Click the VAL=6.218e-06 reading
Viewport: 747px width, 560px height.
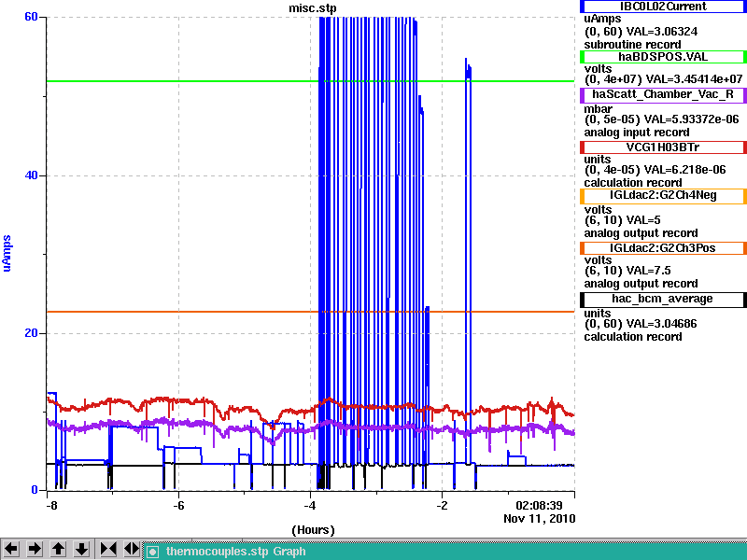[x=684, y=170]
